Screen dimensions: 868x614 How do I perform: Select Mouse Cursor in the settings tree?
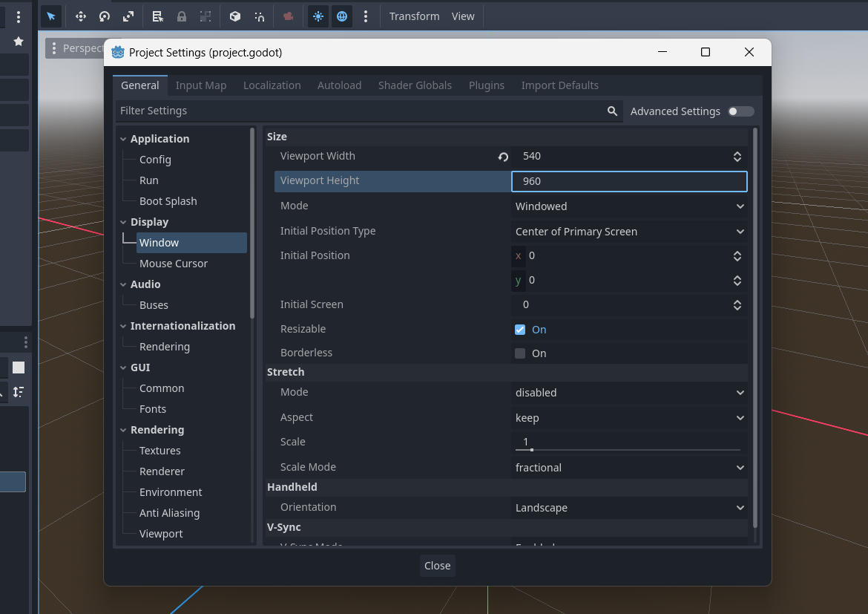pos(174,264)
